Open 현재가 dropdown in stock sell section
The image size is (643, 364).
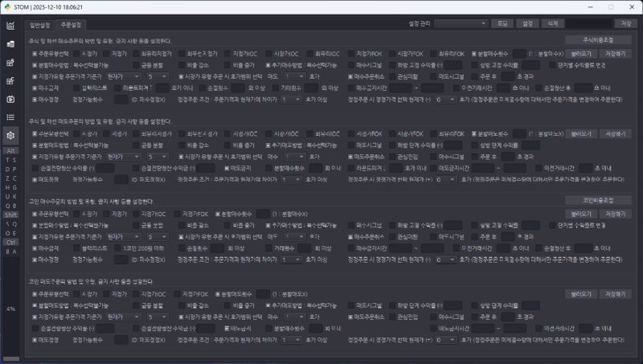pos(123,157)
